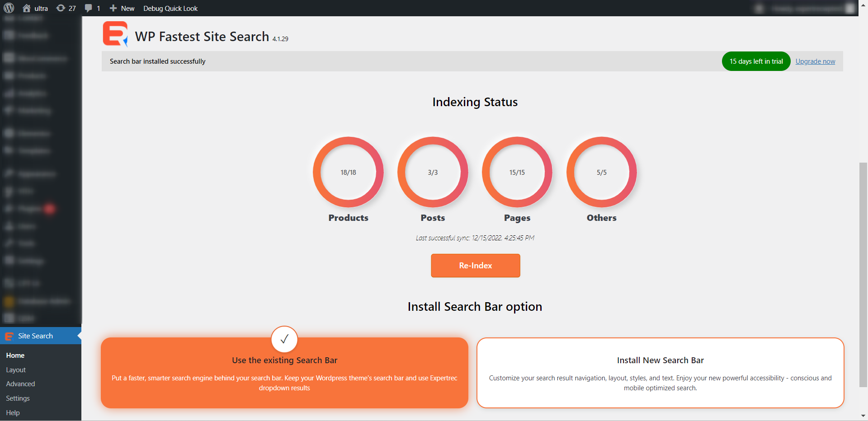Click the plus New content icon
The image size is (868, 421).
click(113, 8)
